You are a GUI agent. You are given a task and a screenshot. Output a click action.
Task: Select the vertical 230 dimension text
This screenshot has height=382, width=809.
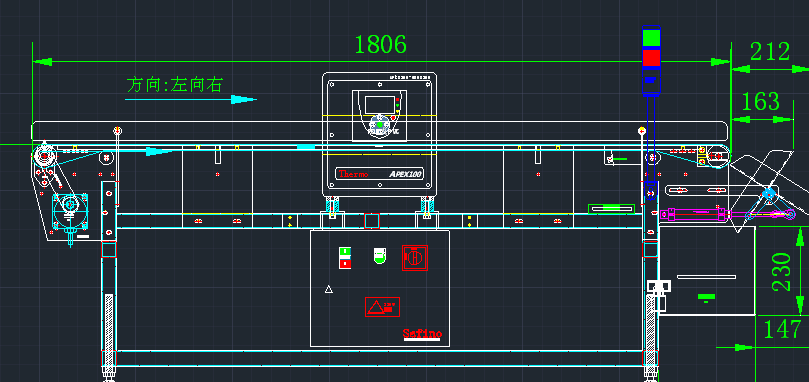coord(782,272)
